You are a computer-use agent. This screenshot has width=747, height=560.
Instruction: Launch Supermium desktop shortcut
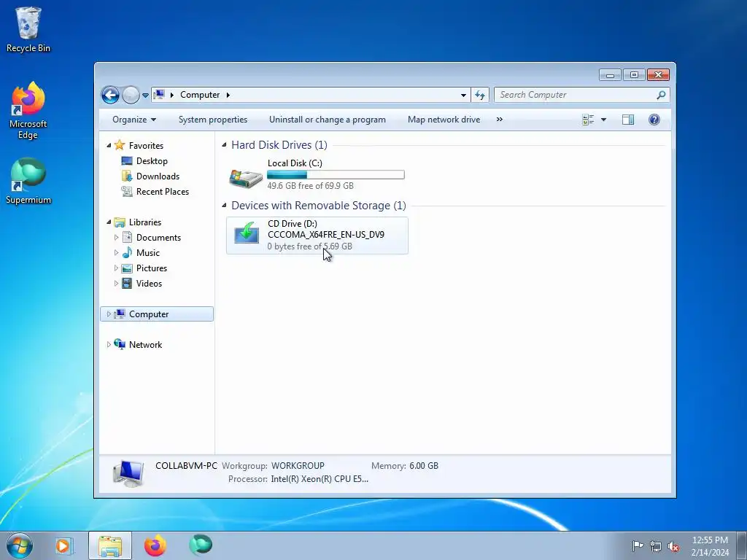[28, 182]
